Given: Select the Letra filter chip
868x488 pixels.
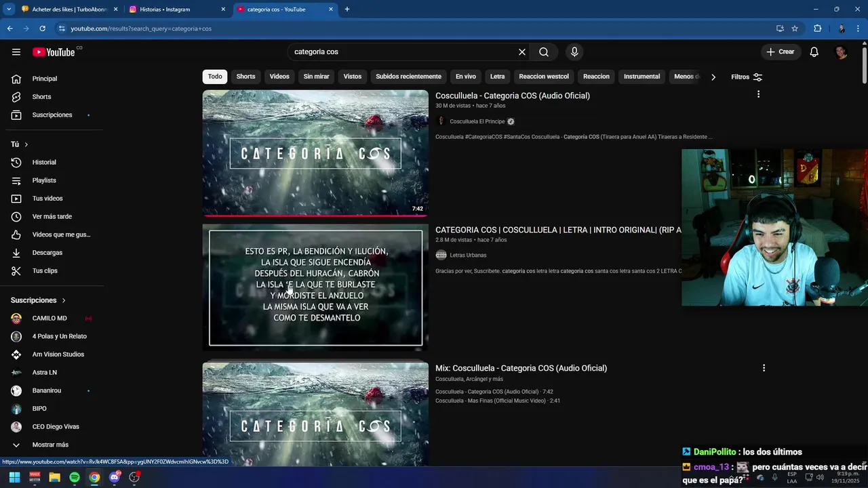Looking at the screenshot, I should pos(498,77).
